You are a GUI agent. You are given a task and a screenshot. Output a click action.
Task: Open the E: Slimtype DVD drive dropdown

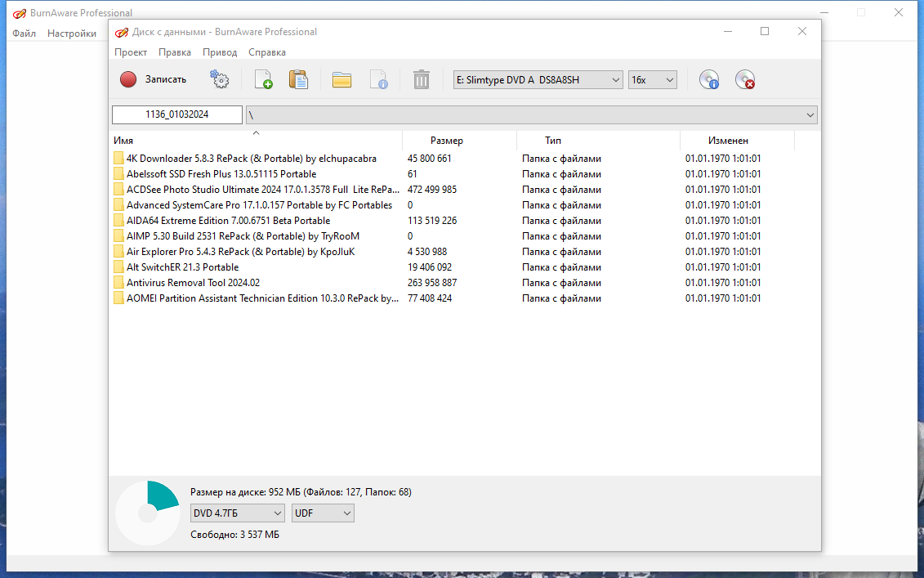(x=538, y=79)
